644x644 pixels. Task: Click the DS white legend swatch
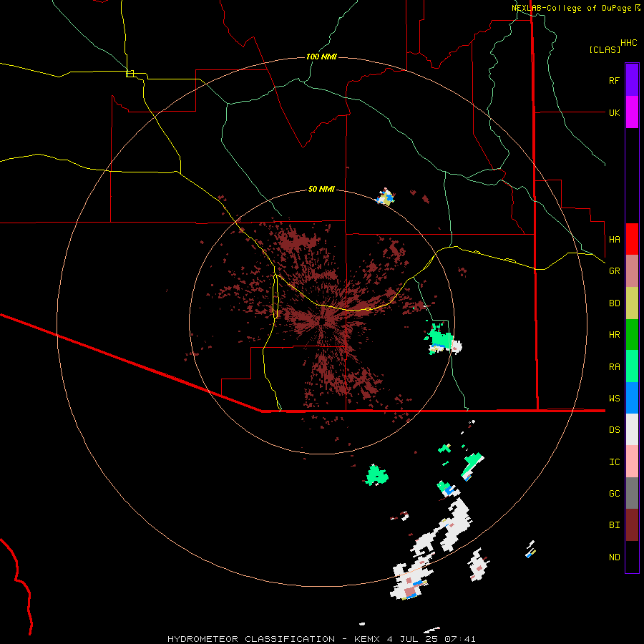(x=632, y=429)
